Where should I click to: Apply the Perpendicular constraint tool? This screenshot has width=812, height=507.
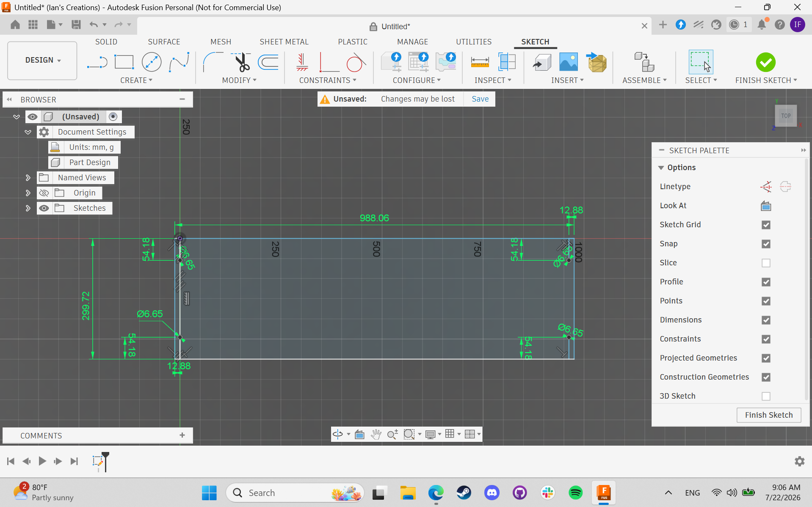329,62
